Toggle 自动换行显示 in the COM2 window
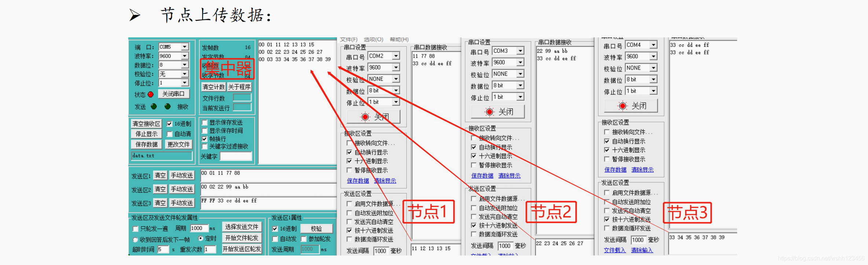The height and width of the screenshot is (265, 868). [x=349, y=152]
